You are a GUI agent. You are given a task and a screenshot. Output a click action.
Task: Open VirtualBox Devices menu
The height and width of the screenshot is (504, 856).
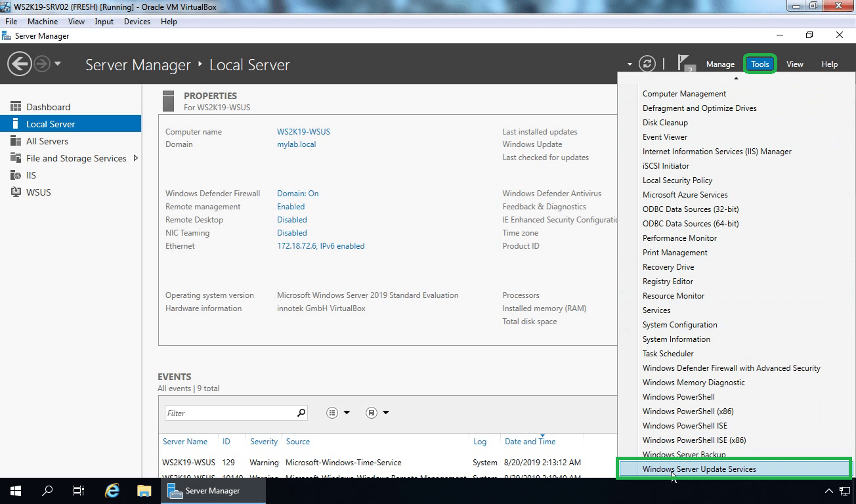(x=137, y=22)
